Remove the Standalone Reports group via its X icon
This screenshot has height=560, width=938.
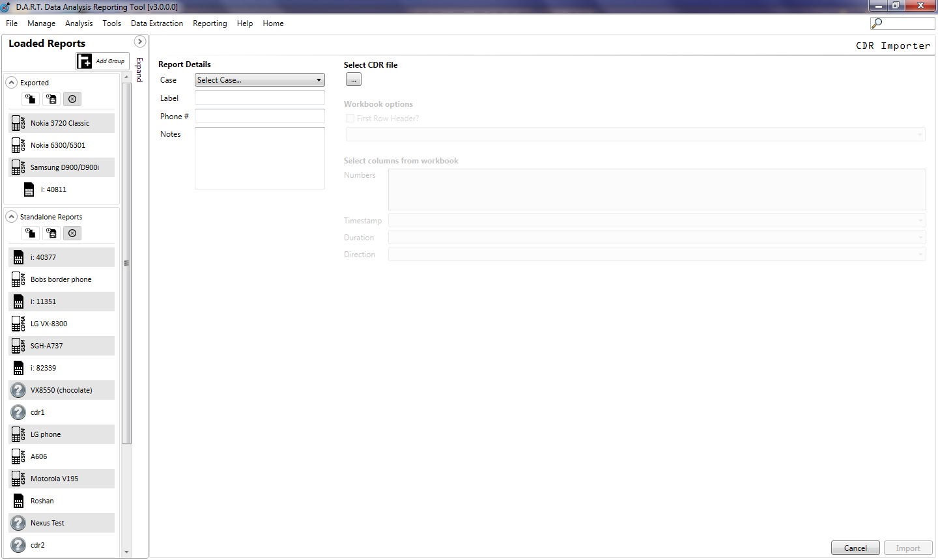[72, 233]
